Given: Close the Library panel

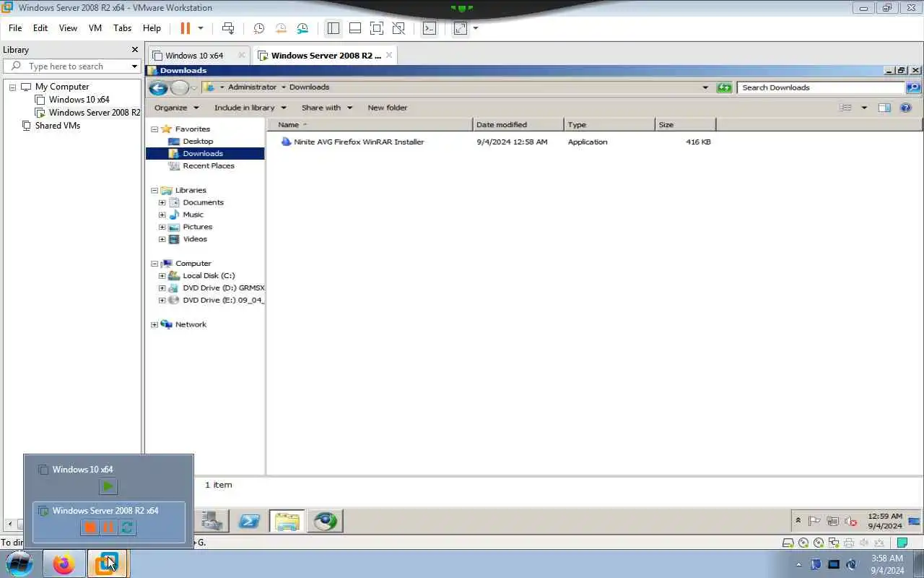Looking at the screenshot, I should [x=134, y=50].
